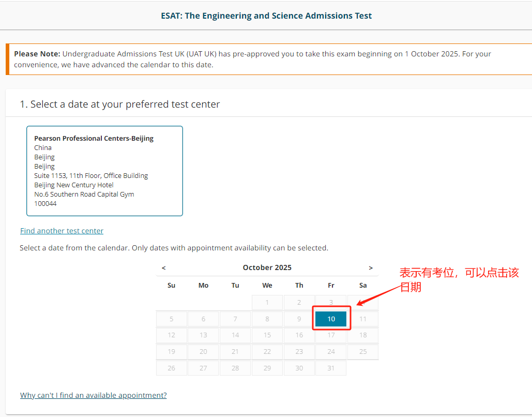Click October 3 calendar cell
Image resolution: width=532 pixels, height=417 pixels.
tap(331, 303)
